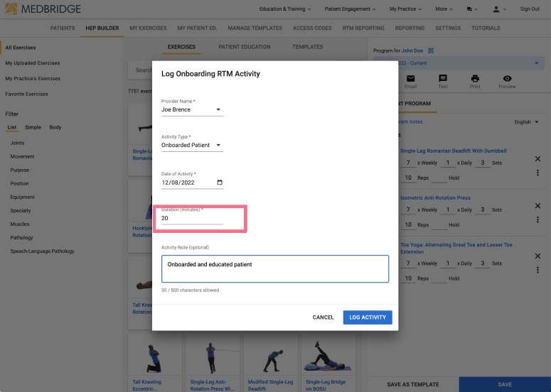Screen dimensions: 551x392
Task: Cancel the RTM activity dialog
Action: pyautogui.click(x=323, y=317)
